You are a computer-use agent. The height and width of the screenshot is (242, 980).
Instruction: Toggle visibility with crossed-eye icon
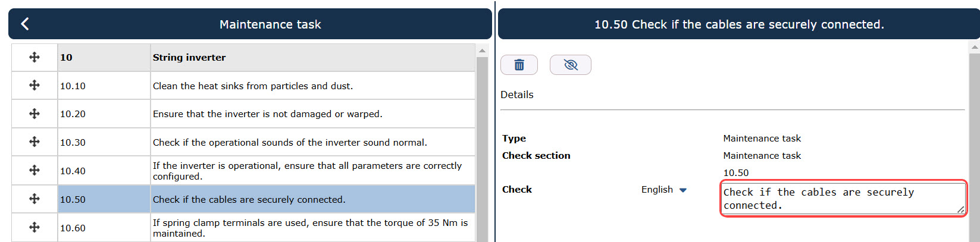click(571, 65)
